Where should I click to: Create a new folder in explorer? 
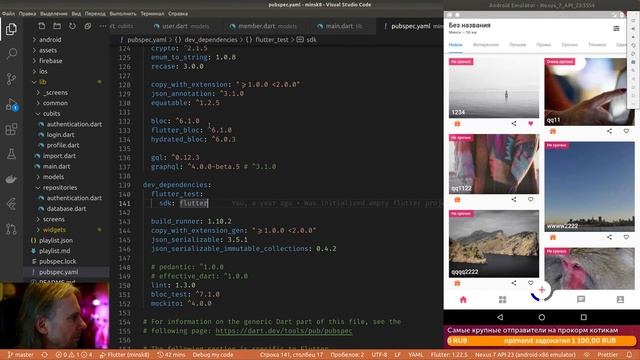[57, 26]
